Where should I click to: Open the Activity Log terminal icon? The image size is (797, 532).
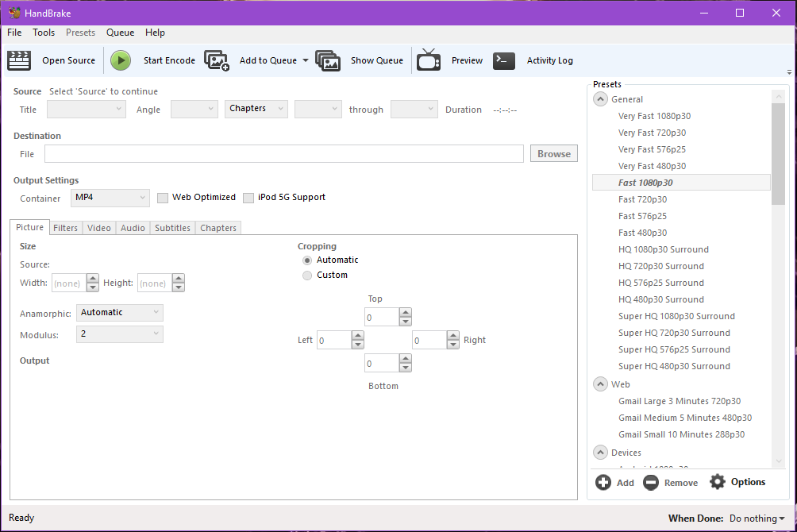504,60
